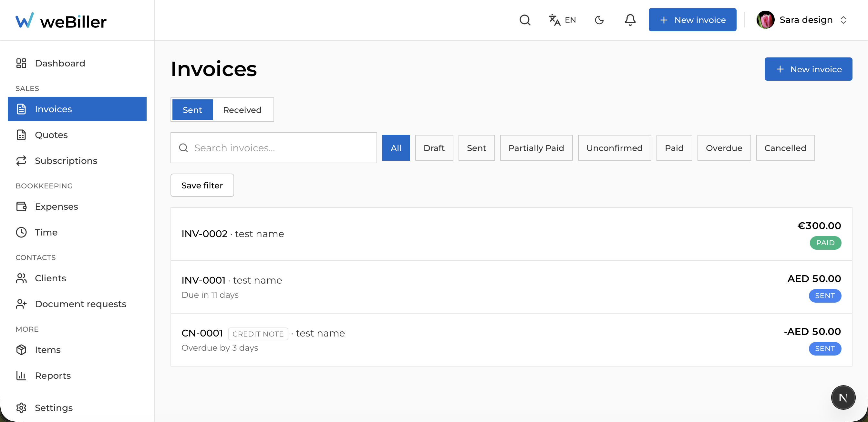Click the New invoice button in top bar
Image resolution: width=868 pixels, height=422 pixels.
pyautogui.click(x=692, y=20)
